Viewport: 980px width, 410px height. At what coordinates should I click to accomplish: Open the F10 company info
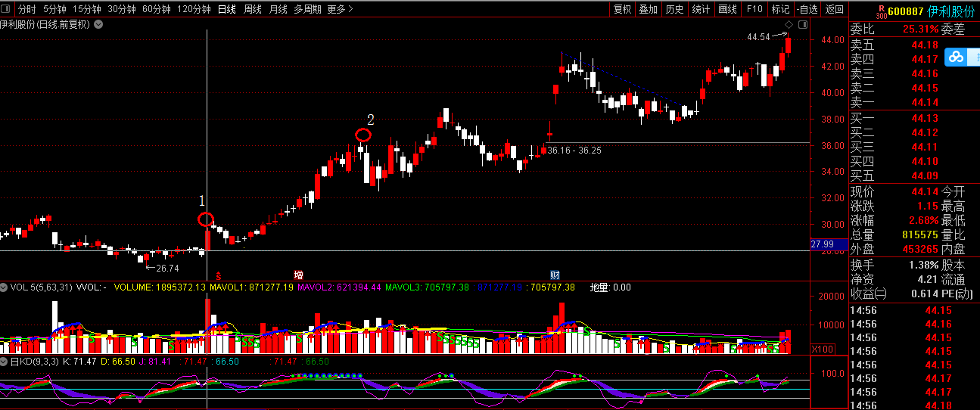(754, 9)
